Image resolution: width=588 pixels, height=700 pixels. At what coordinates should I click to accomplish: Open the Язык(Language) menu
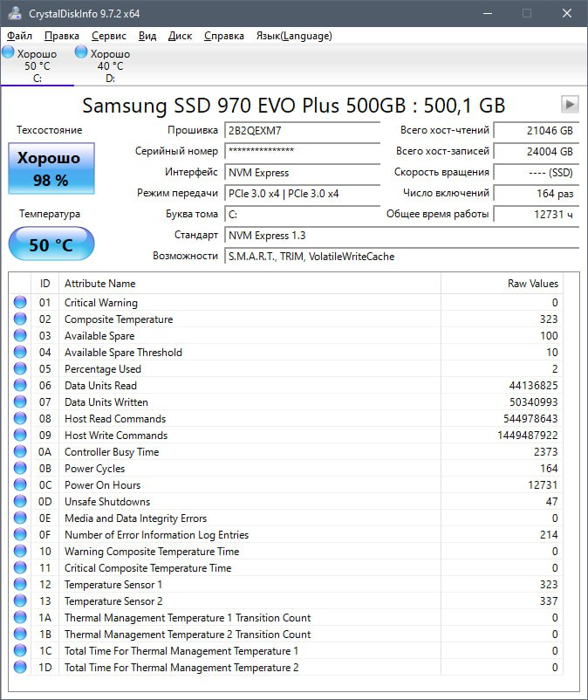tap(294, 36)
